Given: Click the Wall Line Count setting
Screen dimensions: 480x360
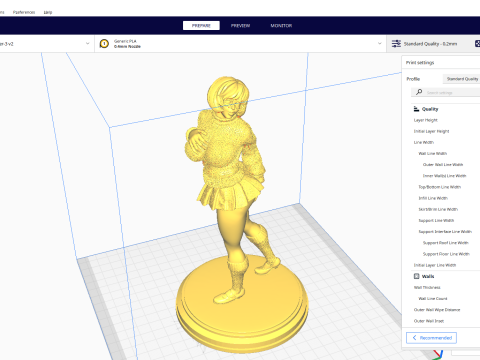Looking at the screenshot, I should click(433, 299).
